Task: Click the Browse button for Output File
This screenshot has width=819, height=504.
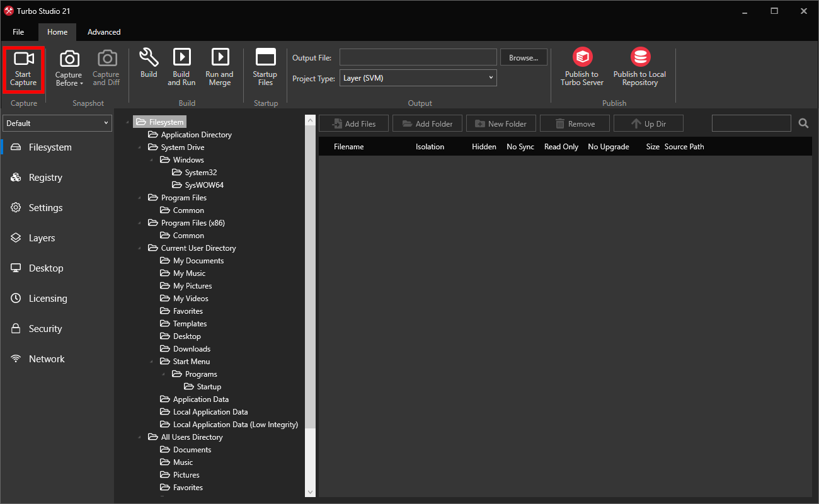Action: click(x=524, y=57)
